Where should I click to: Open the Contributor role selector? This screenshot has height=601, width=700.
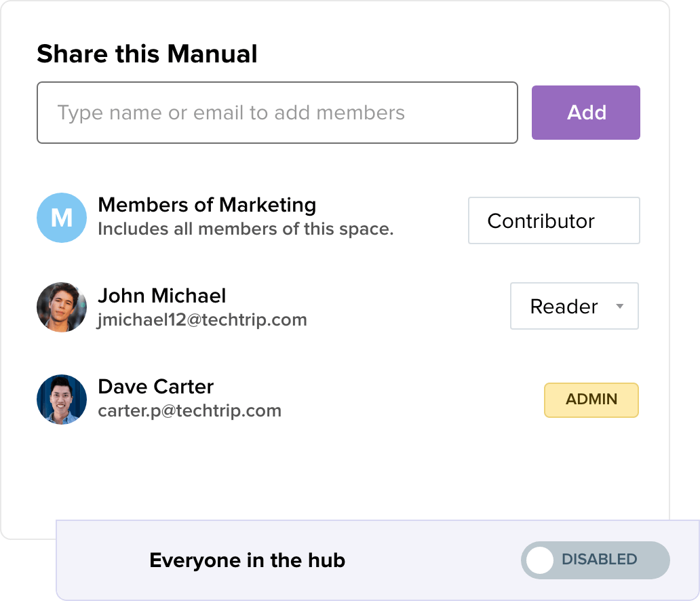553,221
